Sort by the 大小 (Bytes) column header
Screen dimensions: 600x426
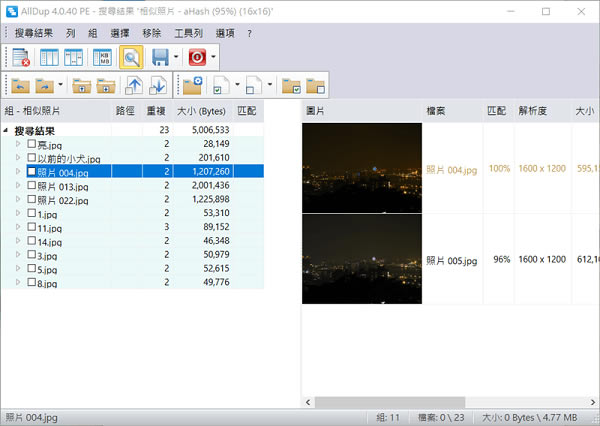[x=202, y=112]
